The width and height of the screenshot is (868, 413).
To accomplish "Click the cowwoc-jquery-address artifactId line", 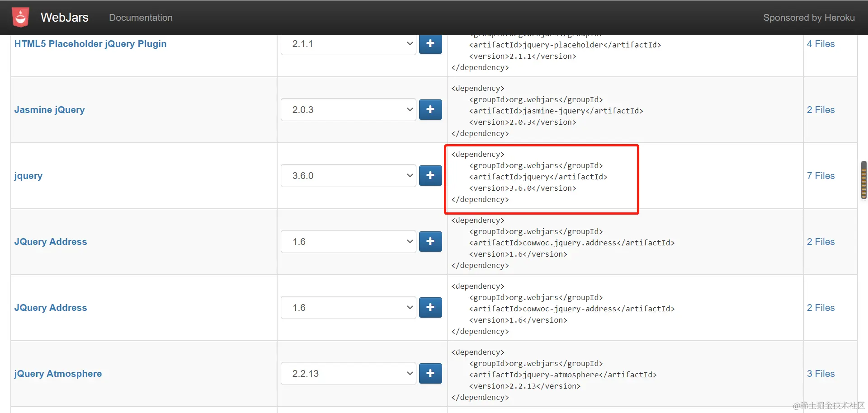I will [x=572, y=309].
